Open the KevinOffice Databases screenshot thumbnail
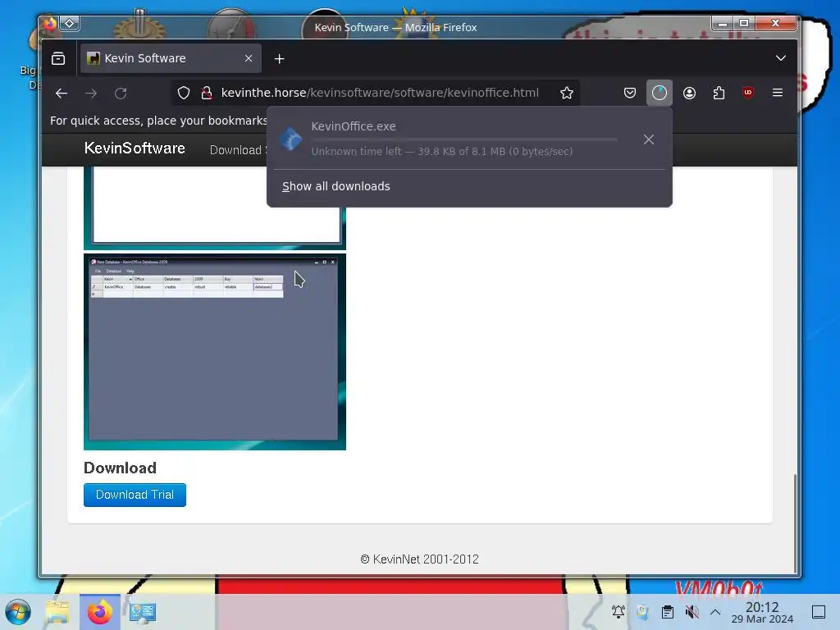The height and width of the screenshot is (630, 840). pos(214,352)
